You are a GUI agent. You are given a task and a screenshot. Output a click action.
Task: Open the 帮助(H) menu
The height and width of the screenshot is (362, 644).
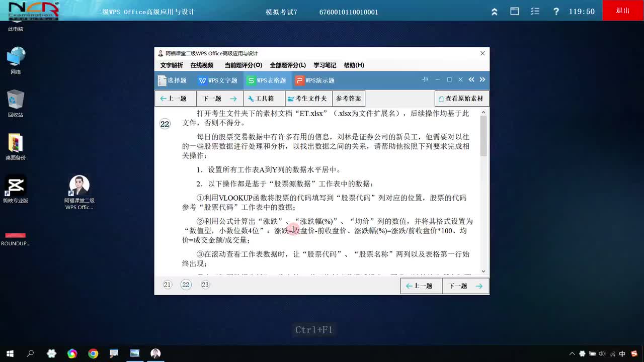pos(354,65)
